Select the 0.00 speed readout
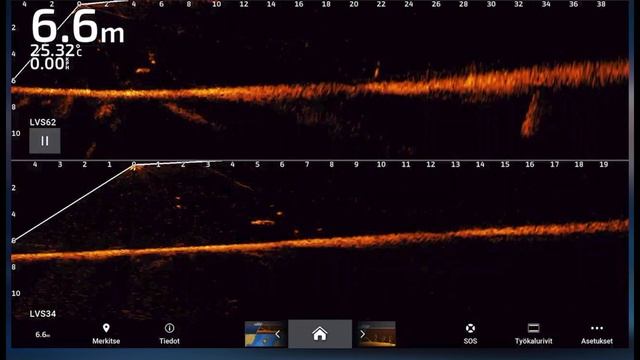 tap(49, 64)
